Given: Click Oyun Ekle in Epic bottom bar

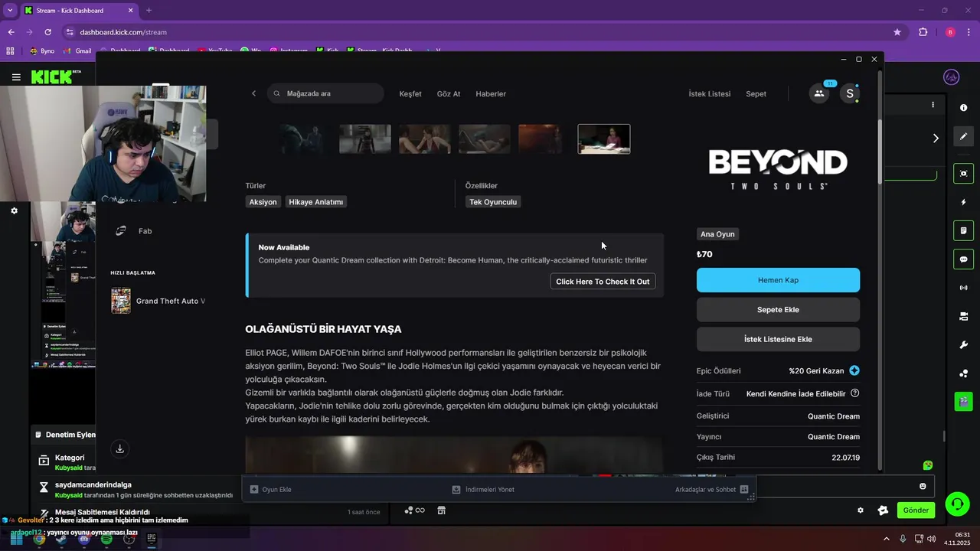Looking at the screenshot, I should click(x=271, y=489).
